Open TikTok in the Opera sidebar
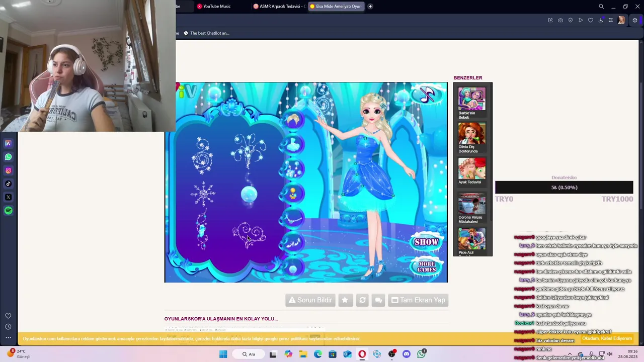Viewport: 644px width, 362px height. click(8, 184)
